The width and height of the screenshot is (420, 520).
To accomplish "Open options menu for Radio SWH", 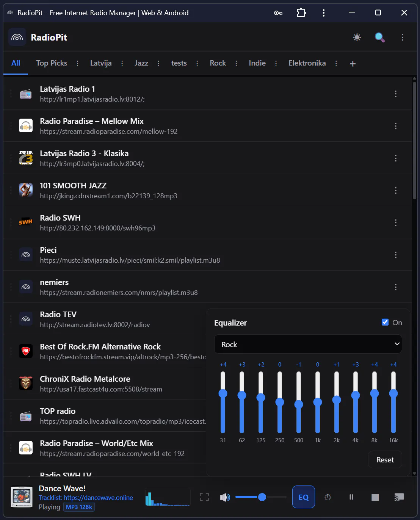I will [x=396, y=222].
